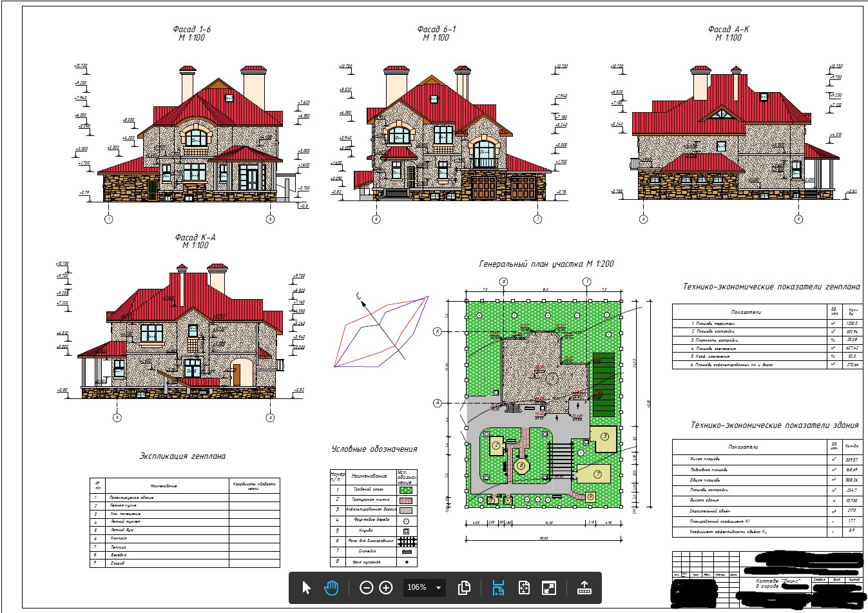Viewport: 868px width, 613px height.
Task: Click 'Коттедж "Оникс"' in title block
Action: tap(777, 581)
